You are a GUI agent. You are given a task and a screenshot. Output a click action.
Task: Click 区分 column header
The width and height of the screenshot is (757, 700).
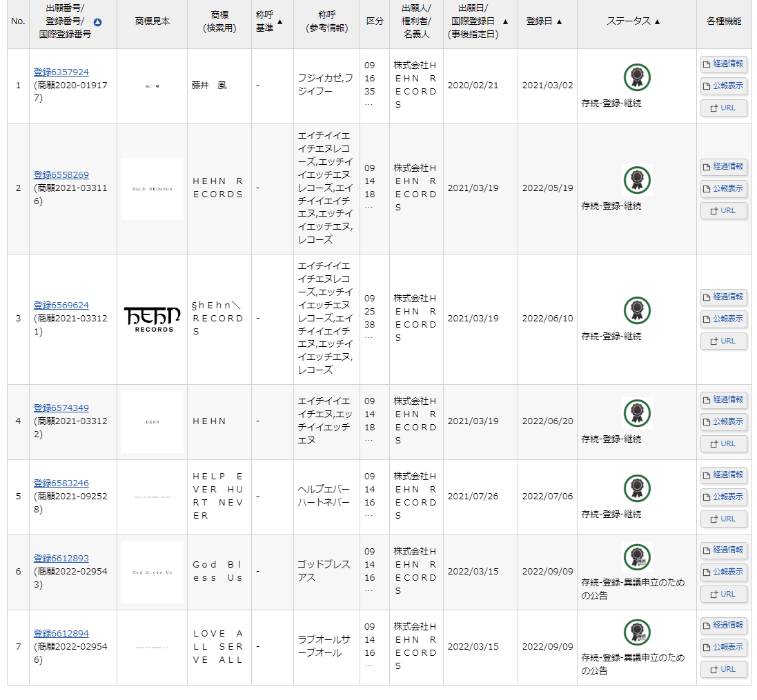(375, 21)
